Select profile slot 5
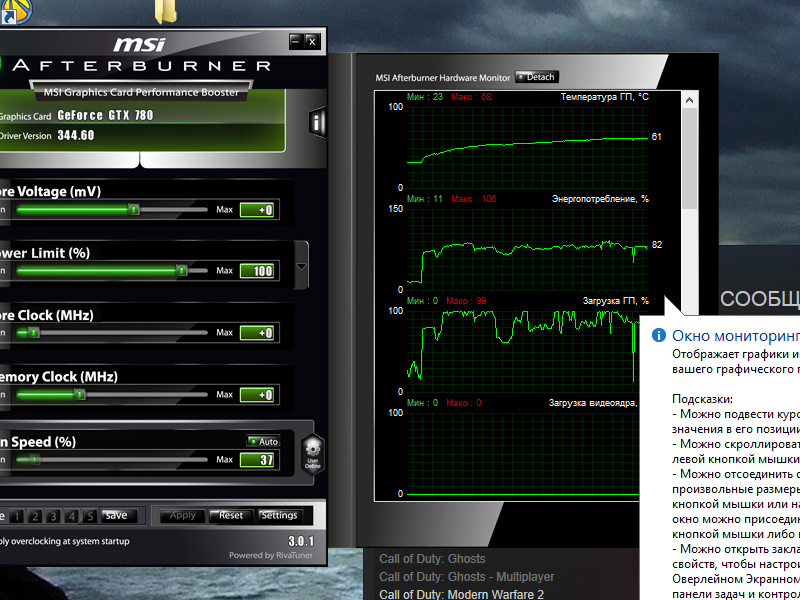Screen dimensions: 800x600 click(x=90, y=516)
